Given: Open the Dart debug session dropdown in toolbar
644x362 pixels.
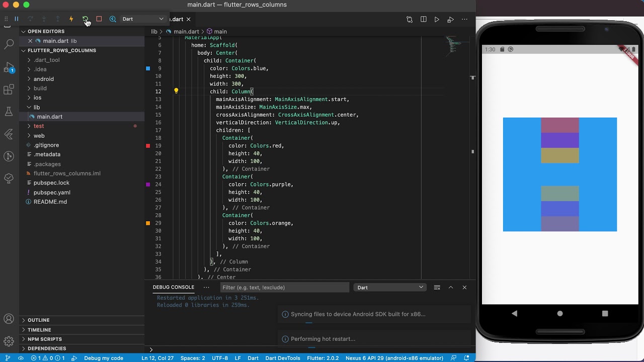Looking at the screenshot, I should (x=143, y=19).
